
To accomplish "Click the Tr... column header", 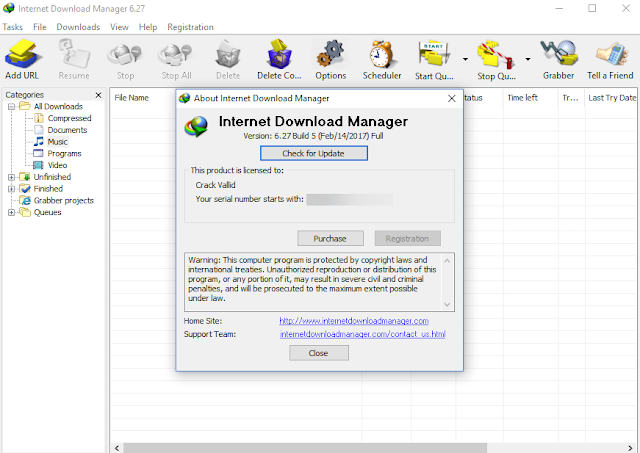I will pos(571,98).
